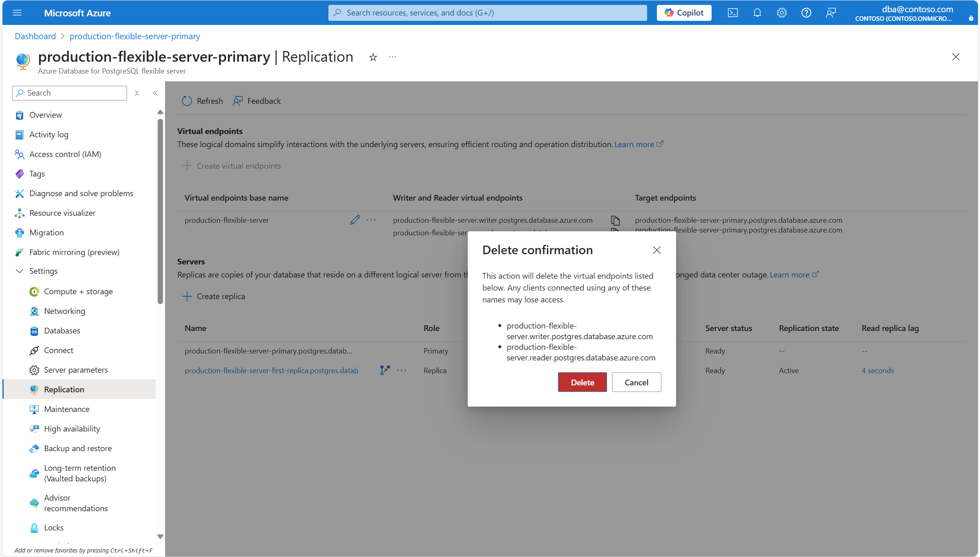980x557 pixels.
Task: Open the portal hamburger menu
Action: coord(17,13)
